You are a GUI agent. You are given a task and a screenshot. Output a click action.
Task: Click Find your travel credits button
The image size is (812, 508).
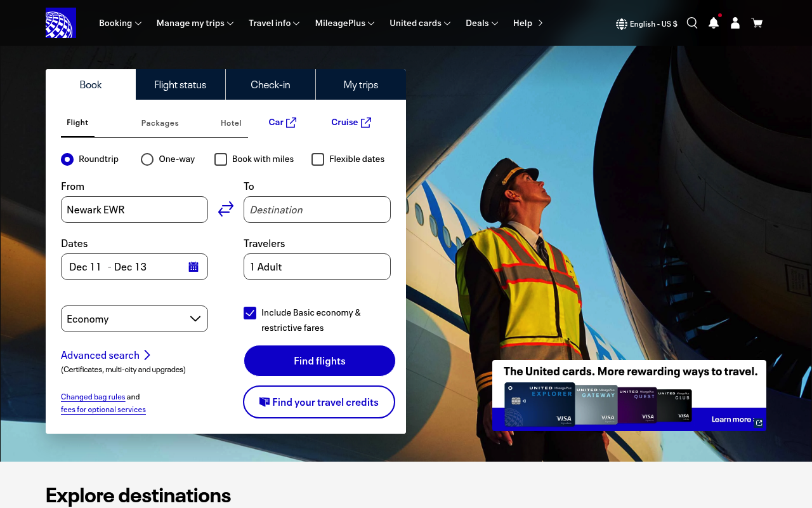pyautogui.click(x=319, y=402)
